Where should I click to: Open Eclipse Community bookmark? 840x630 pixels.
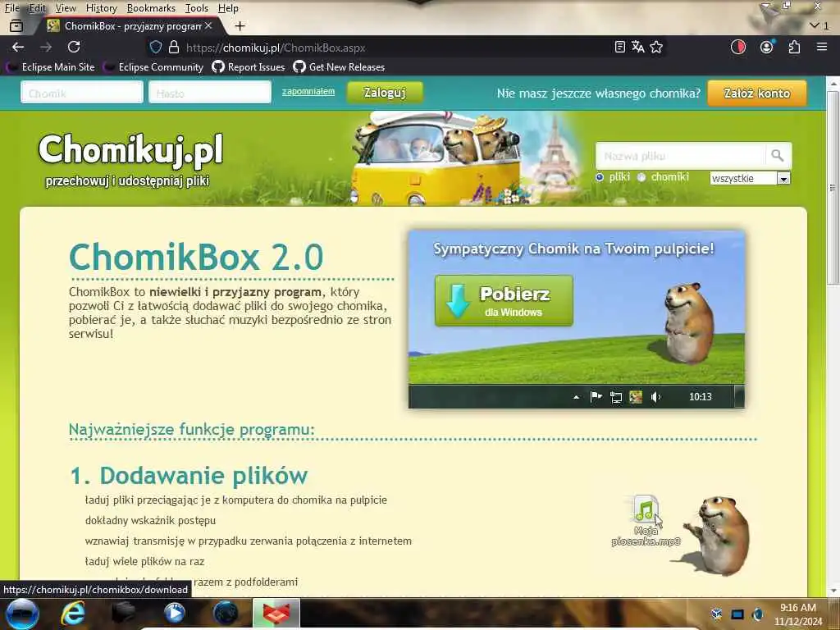[153, 67]
